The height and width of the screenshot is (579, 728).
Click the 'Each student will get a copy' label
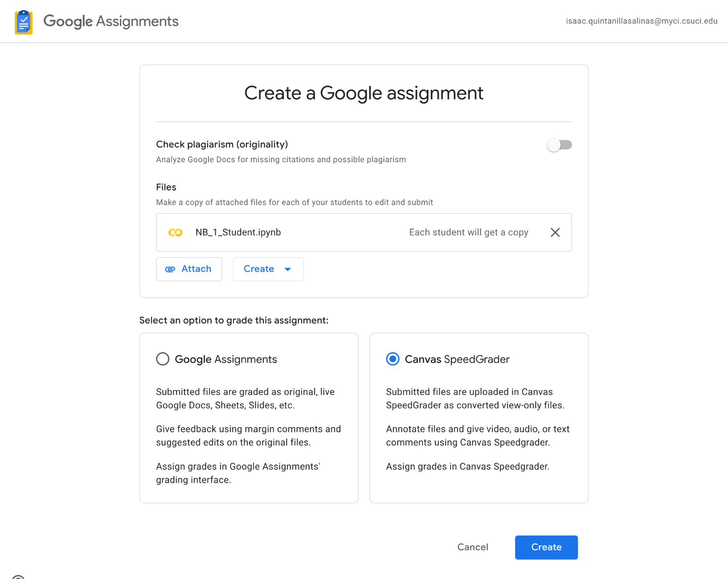click(468, 232)
